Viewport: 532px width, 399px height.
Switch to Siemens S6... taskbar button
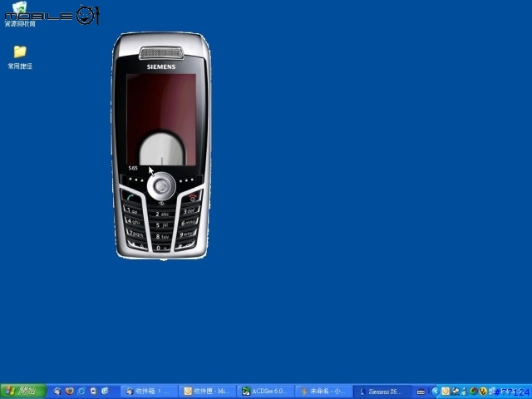pos(382,392)
